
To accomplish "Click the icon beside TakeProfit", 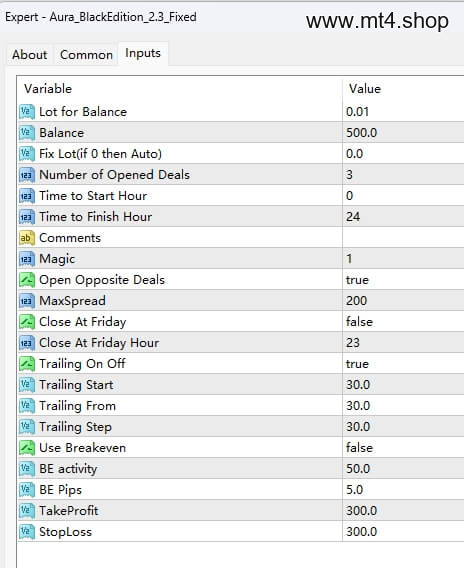I will point(27,511).
